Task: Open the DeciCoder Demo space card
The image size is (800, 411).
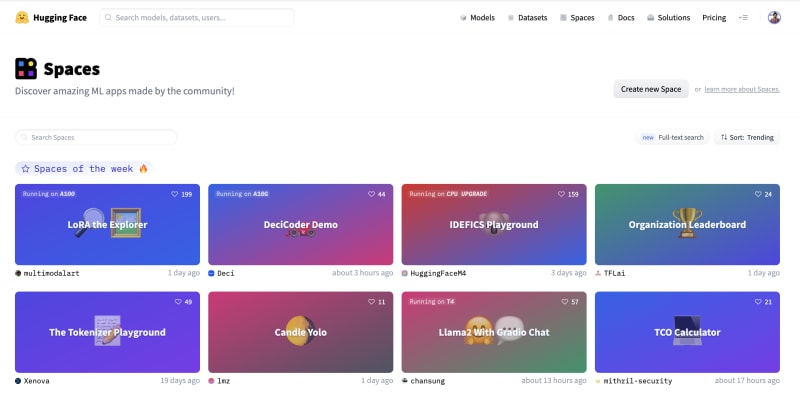Action: 301,224
